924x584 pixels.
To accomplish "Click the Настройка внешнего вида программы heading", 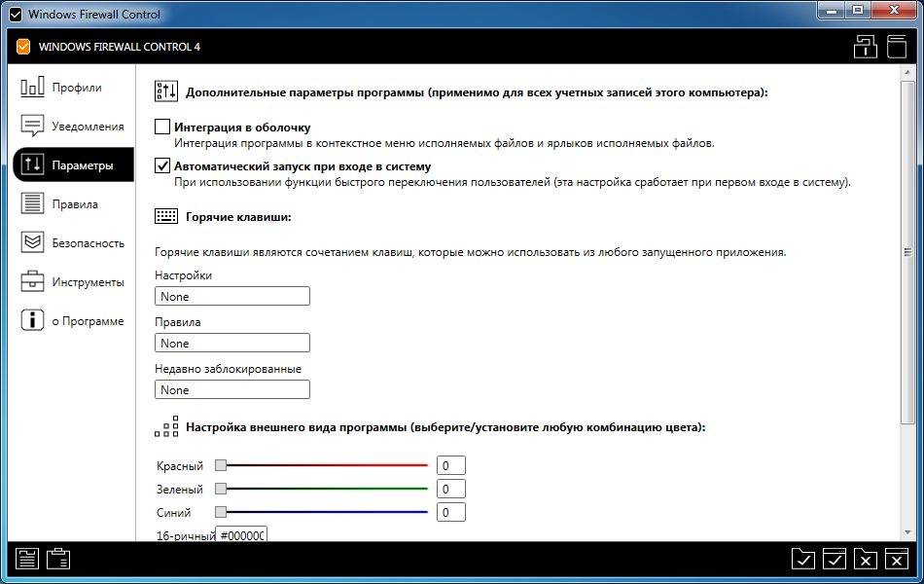I will (x=445, y=427).
